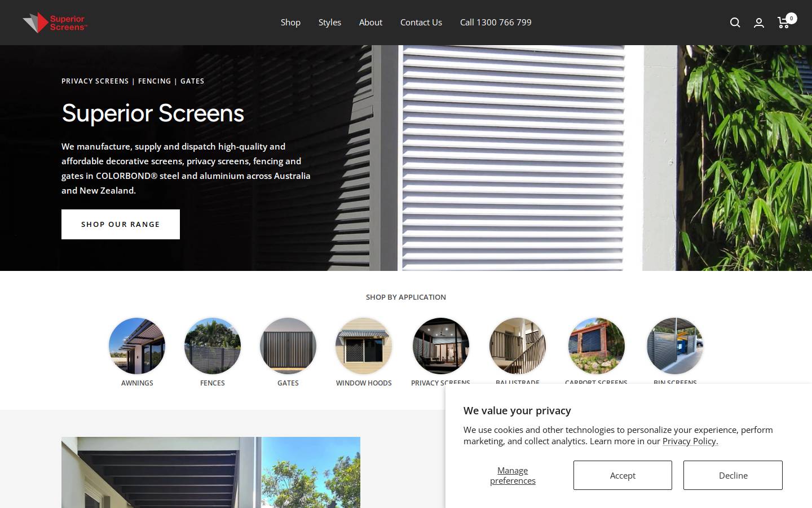Click the GATES text label

click(x=288, y=383)
